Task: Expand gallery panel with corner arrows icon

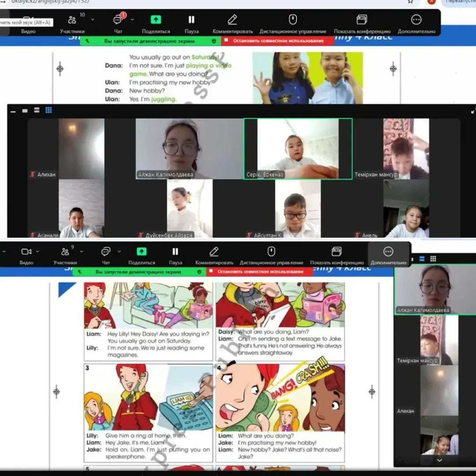Action: 473,111
